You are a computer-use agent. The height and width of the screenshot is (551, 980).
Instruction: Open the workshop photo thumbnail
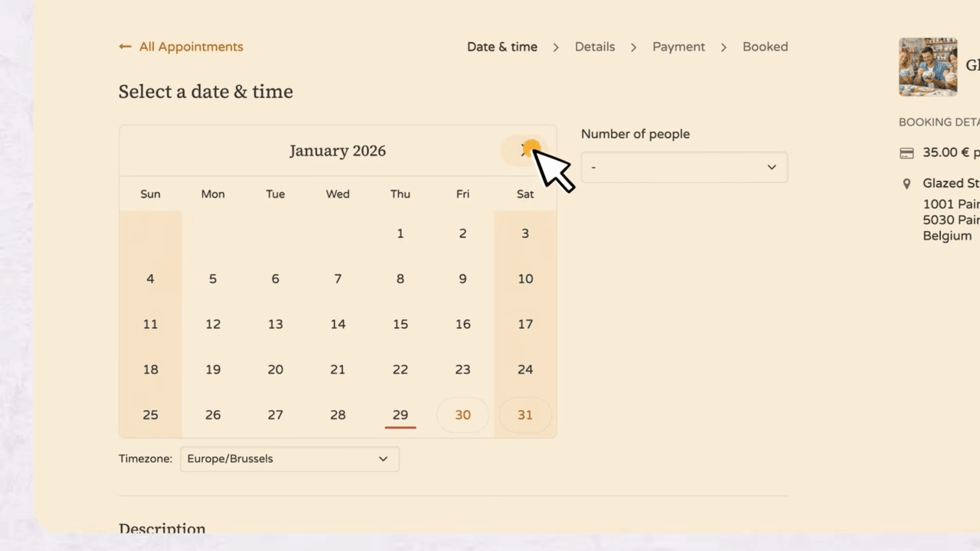click(927, 67)
